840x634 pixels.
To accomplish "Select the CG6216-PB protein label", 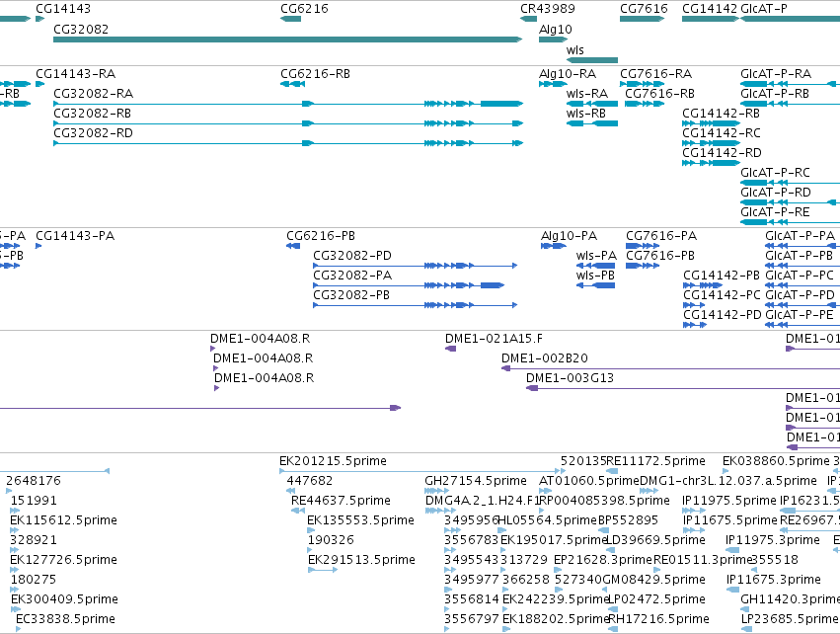I will pos(321,236).
